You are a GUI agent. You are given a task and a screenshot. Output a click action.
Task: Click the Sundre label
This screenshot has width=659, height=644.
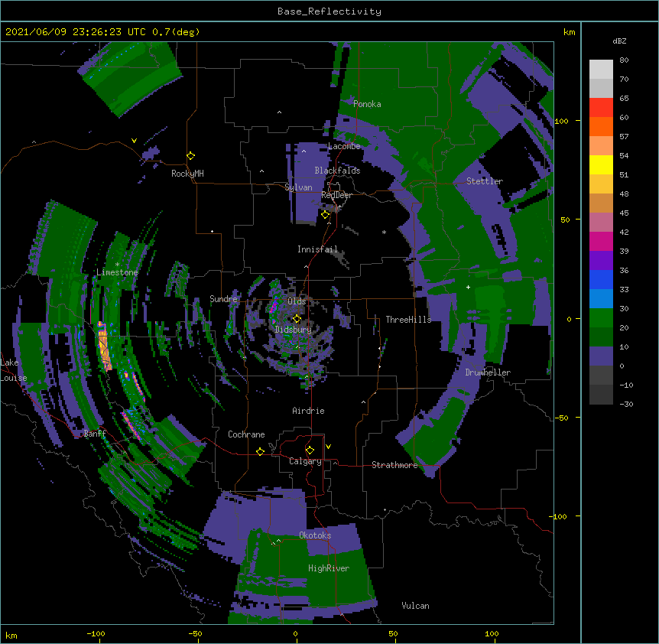point(223,299)
